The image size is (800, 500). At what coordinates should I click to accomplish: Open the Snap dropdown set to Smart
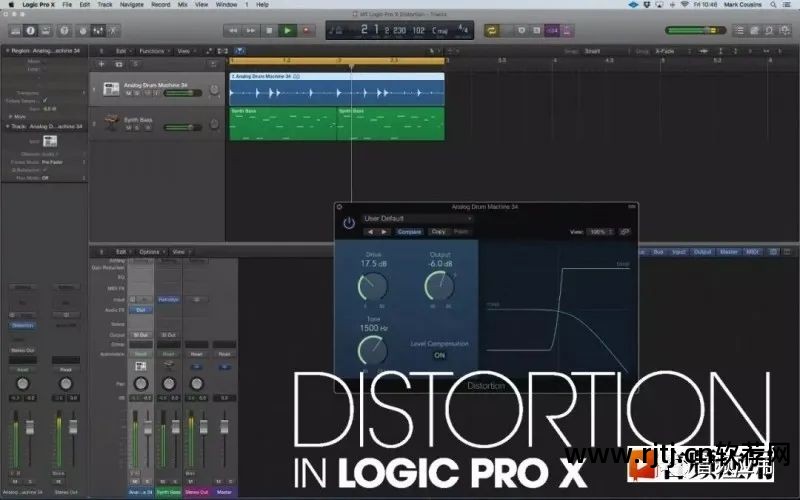tap(606, 51)
